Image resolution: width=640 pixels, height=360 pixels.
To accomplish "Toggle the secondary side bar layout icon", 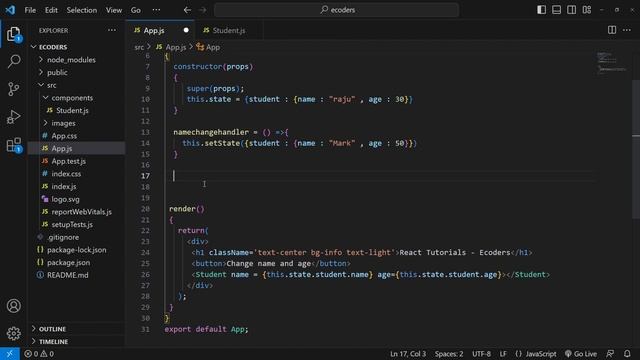I will click(571, 10).
